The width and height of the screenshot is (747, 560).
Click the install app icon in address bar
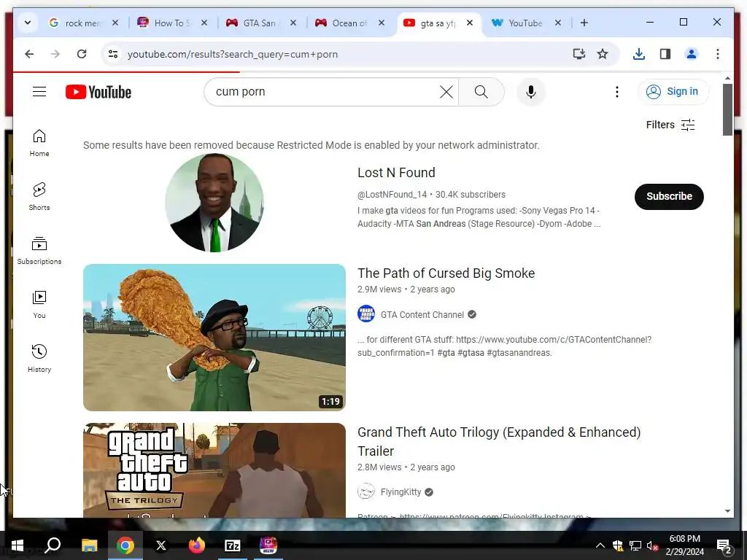point(578,54)
